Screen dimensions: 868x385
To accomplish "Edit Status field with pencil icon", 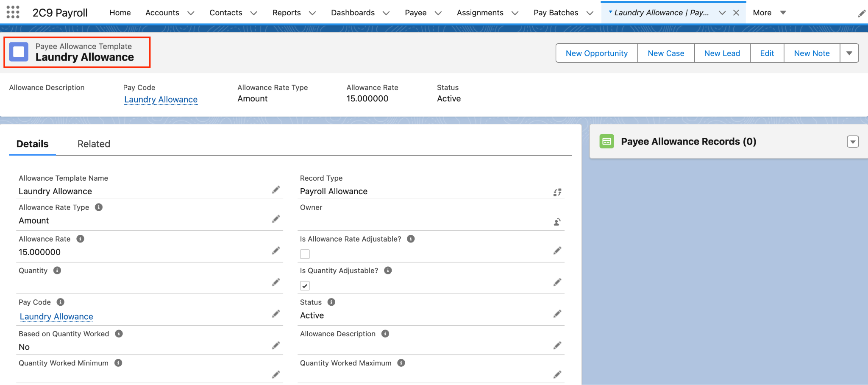I will 557,314.
